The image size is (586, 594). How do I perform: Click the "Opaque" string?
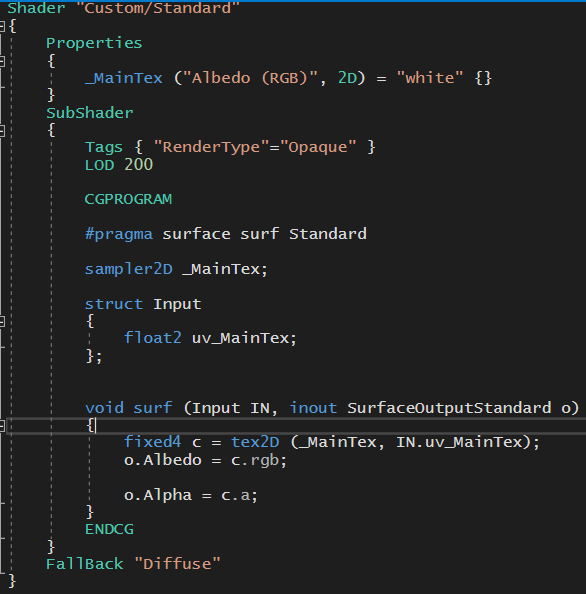pyautogui.click(x=318, y=147)
